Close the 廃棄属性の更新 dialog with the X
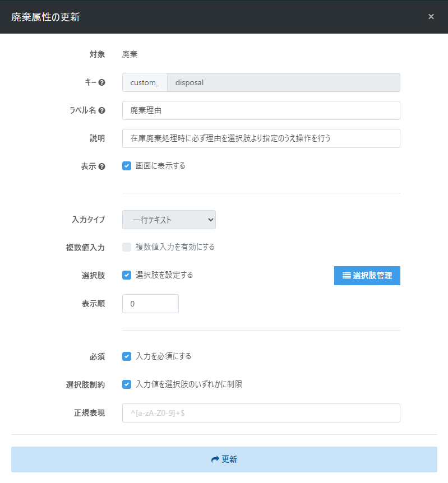Viewport: 448px width, 483px height. coord(431,17)
